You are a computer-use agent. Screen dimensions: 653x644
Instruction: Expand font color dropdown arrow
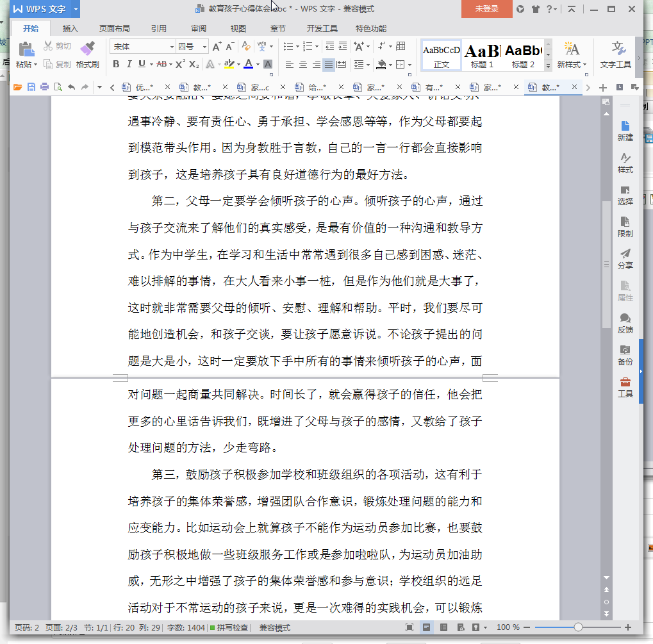pos(258,65)
